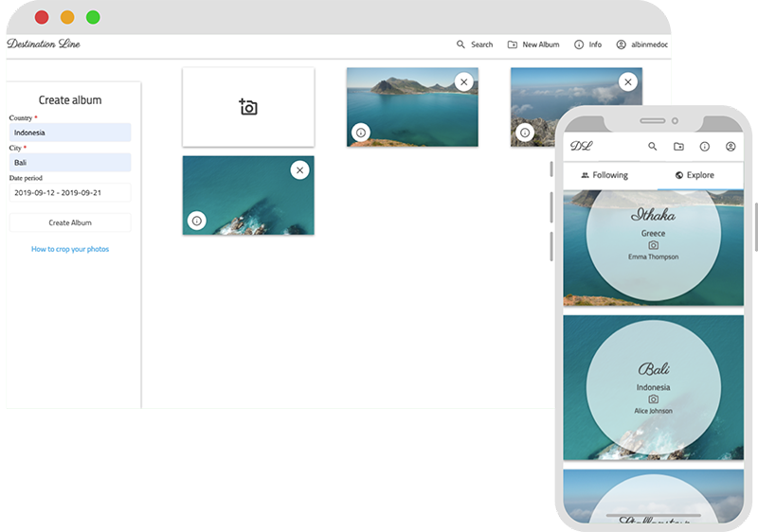Open Emma Thompson's profile name
The width and height of the screenshot is (758, 532).
point(653,257)
